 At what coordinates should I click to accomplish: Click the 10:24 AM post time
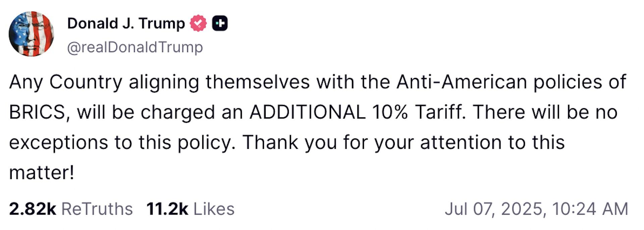[590, 209]
